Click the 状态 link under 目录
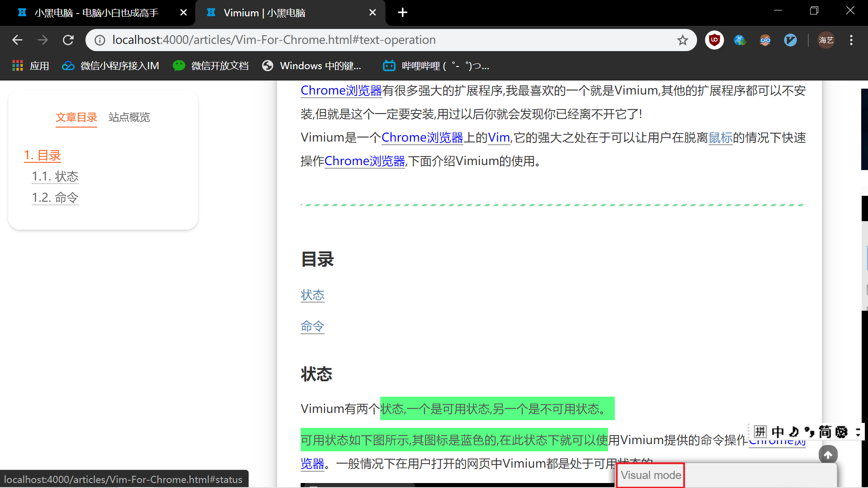 [x=312, y=295]
